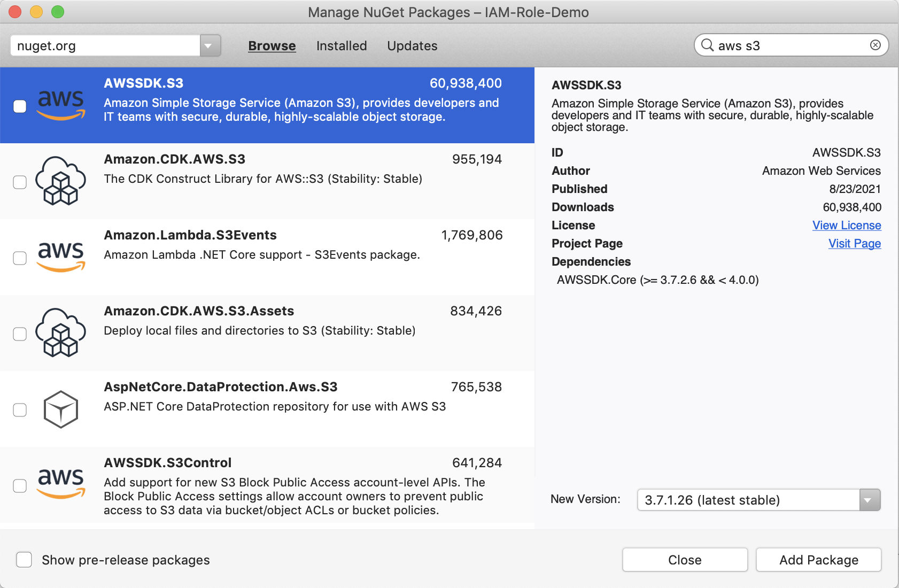Select the Amazon.CDK.AWS.S3 package title

click(175, 159)
